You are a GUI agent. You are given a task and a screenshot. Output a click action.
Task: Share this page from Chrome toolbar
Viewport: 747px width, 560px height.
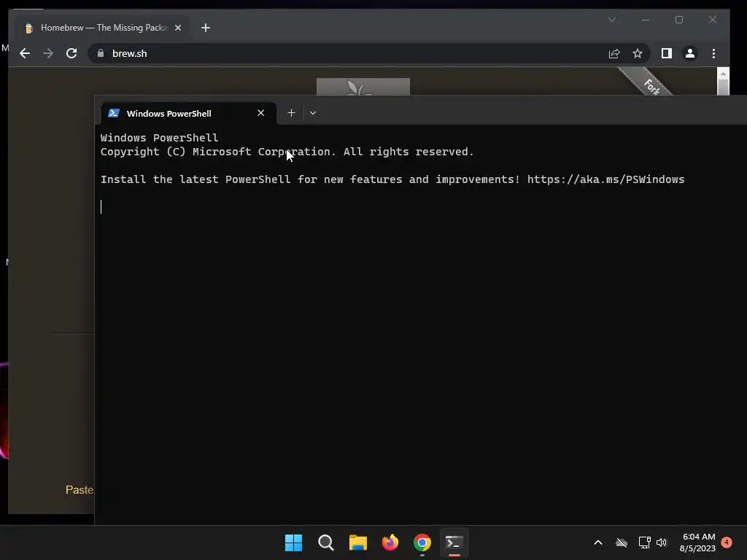(x=614, y=53)
